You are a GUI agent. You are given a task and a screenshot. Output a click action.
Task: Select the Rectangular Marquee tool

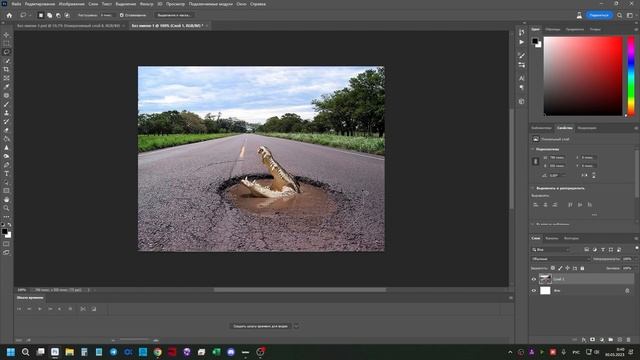coord(6,43)
